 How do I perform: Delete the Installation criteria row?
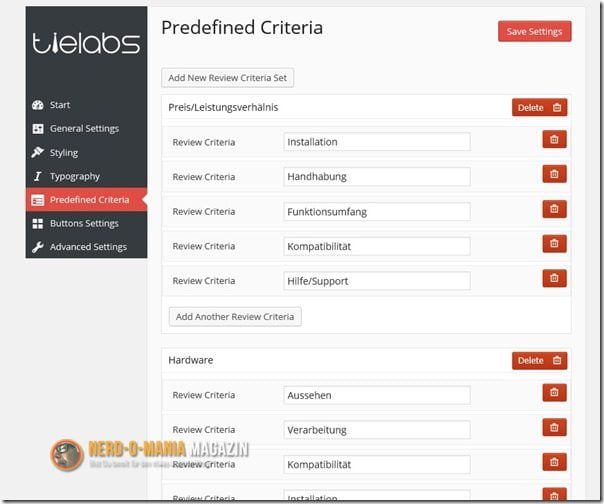click(554, 140)
